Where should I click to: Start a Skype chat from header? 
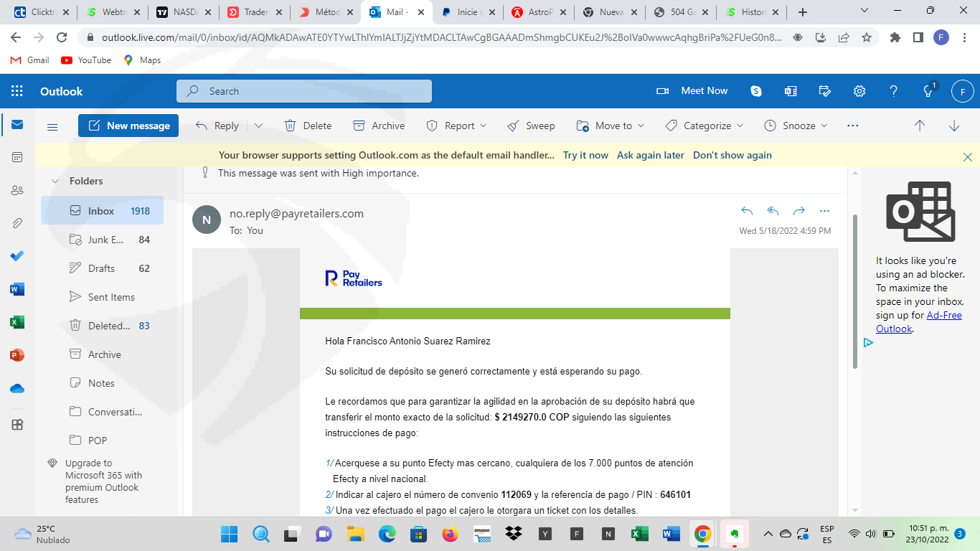(x=756, y=91)
